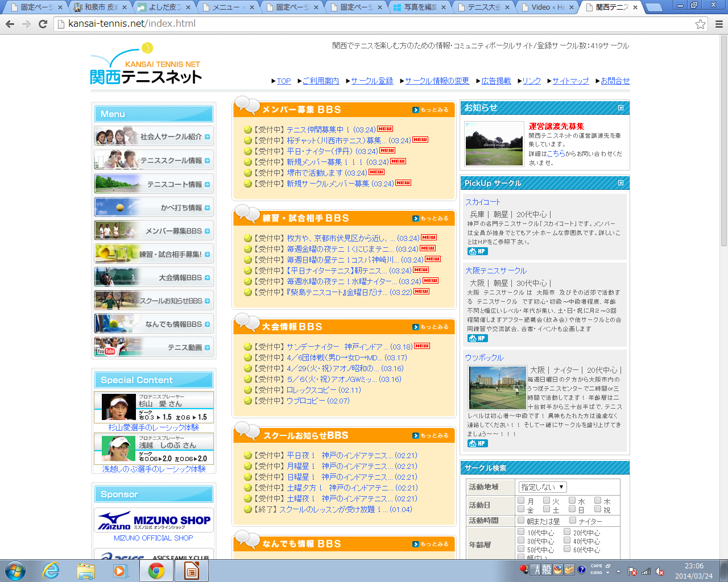Click the HP icon under 大阪テニスサークル

(x=477, y=338)
